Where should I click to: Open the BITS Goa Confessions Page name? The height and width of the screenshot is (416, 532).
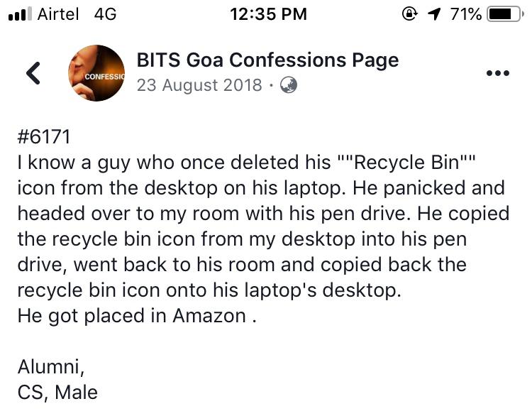coord(267,60)
